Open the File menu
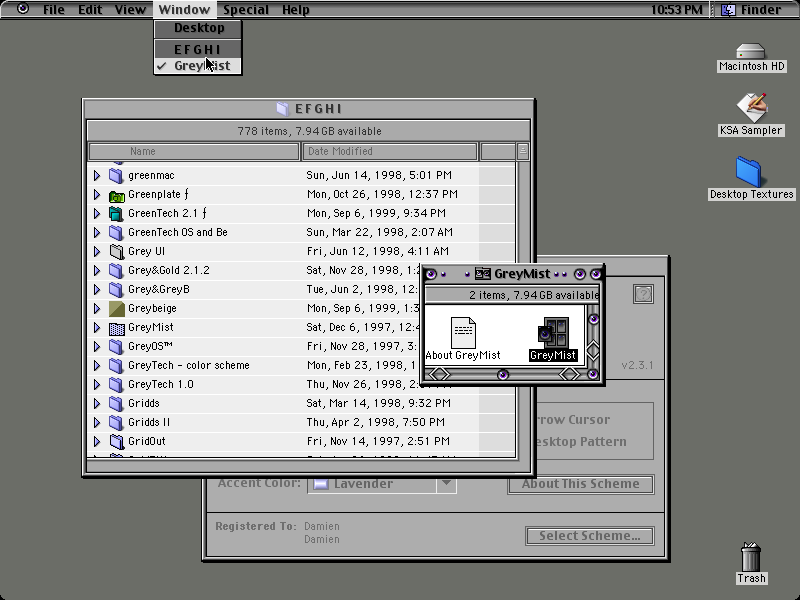The image size is (800, 600). pos(54,9)
